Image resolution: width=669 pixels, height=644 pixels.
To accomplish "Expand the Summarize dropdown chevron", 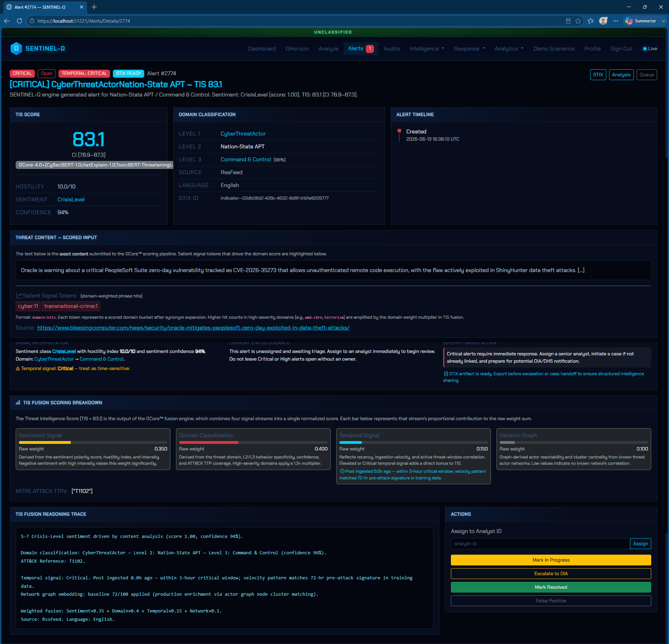I will pos(663,21).
